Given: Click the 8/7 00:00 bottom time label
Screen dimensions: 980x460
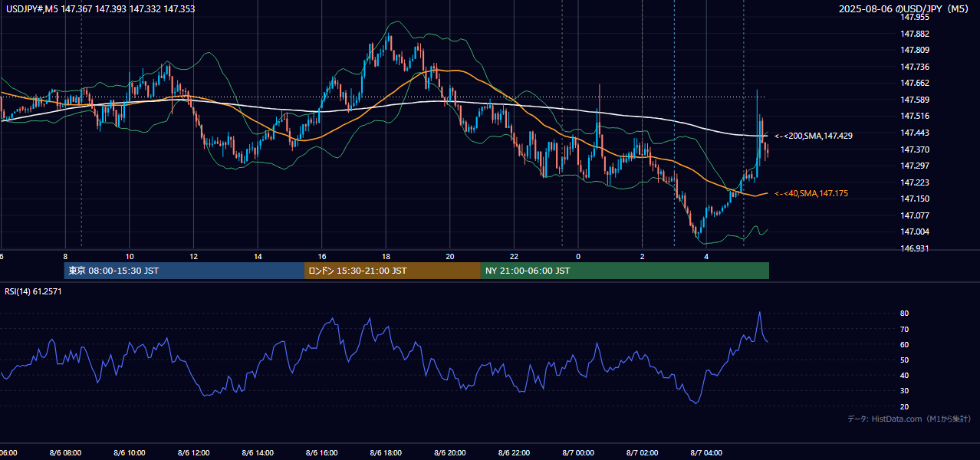Looking at the screenshot, I should click(x=578, y=452).
